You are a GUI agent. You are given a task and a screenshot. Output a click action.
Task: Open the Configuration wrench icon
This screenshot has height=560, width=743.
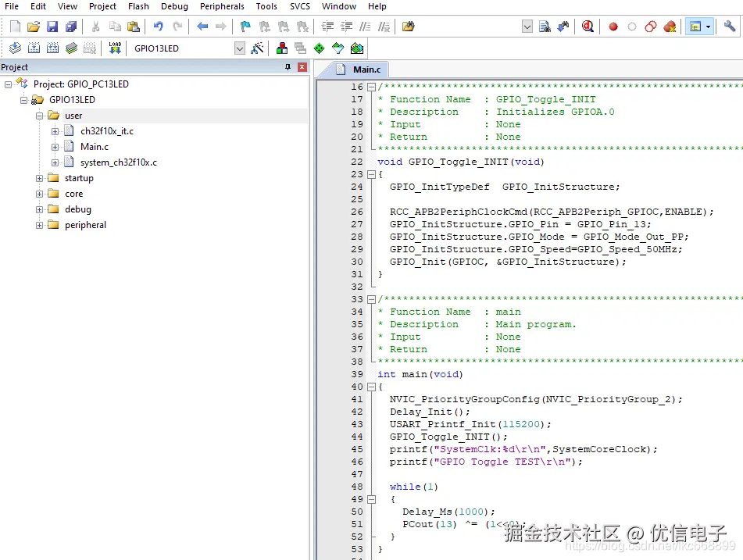pos(729,27)
